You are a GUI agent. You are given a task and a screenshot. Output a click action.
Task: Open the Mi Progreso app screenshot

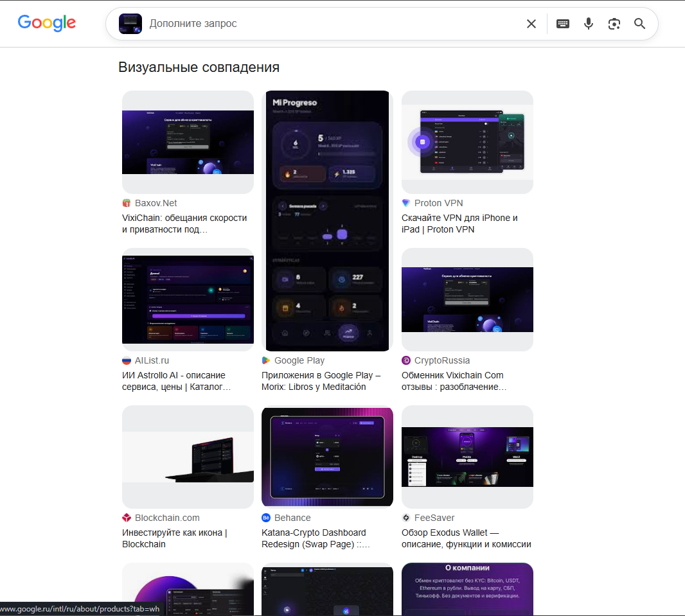(327, 221)
